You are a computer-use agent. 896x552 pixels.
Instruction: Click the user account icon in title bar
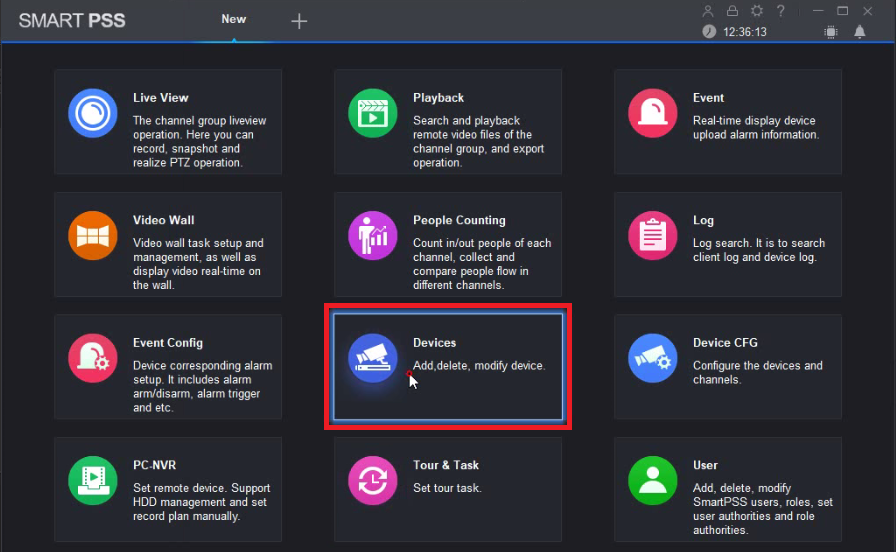707,11
